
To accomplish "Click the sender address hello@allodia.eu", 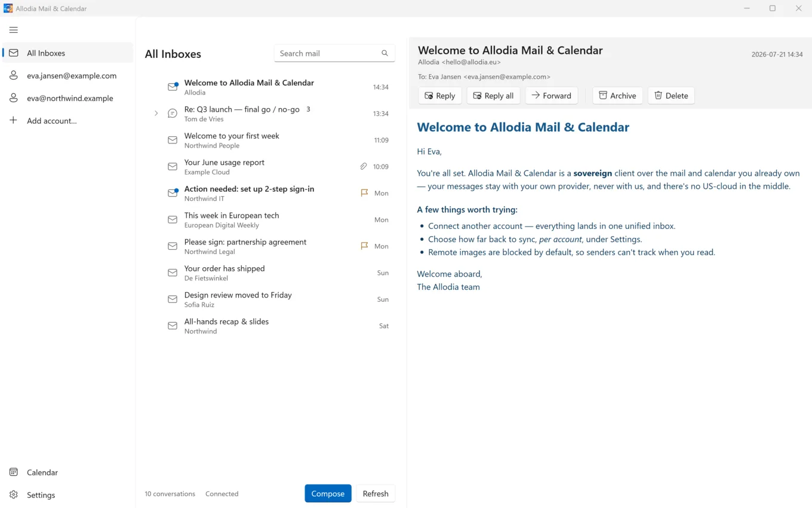I will point(471,62).
